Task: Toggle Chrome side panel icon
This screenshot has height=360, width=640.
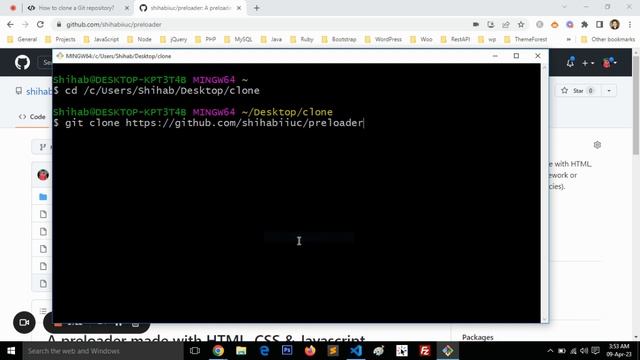Action: click(599, 24)
